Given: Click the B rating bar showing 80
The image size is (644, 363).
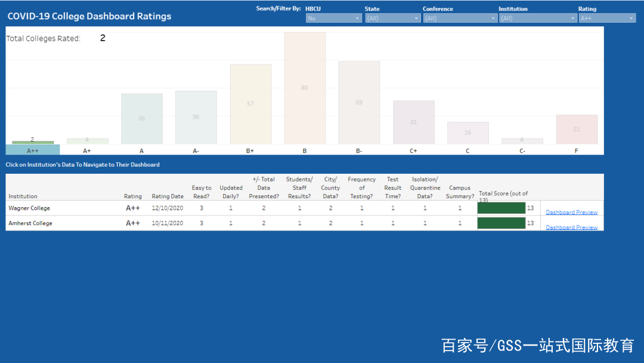Looking at the screenshot, I should [305, 88].
